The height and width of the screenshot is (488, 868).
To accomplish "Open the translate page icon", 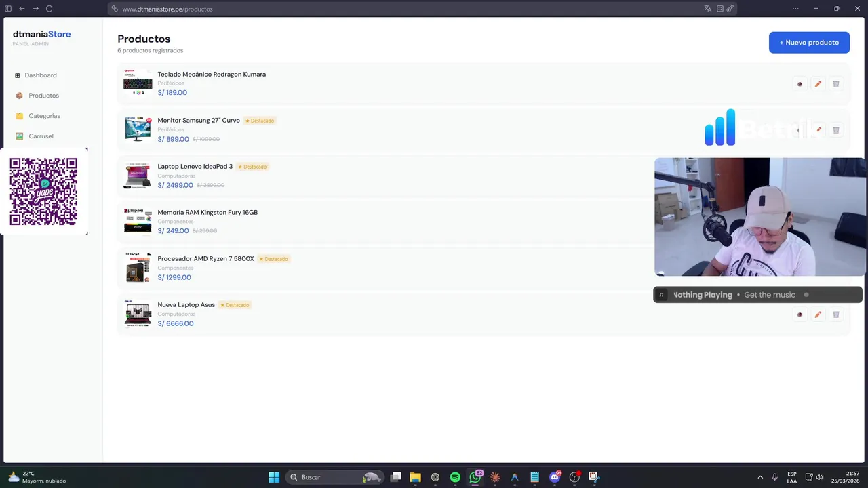I will point(708,9).
